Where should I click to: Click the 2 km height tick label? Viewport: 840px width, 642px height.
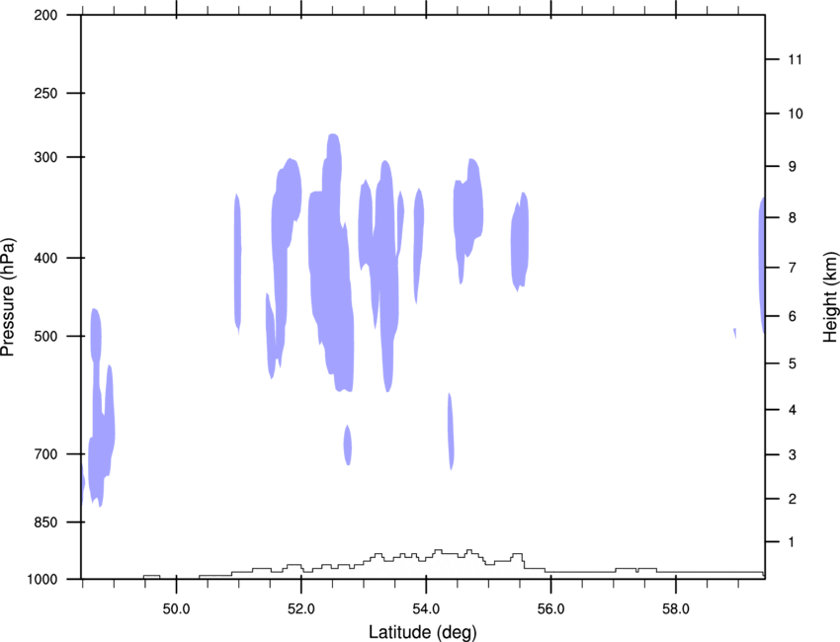pyautogui.click(x=792, y=499)
